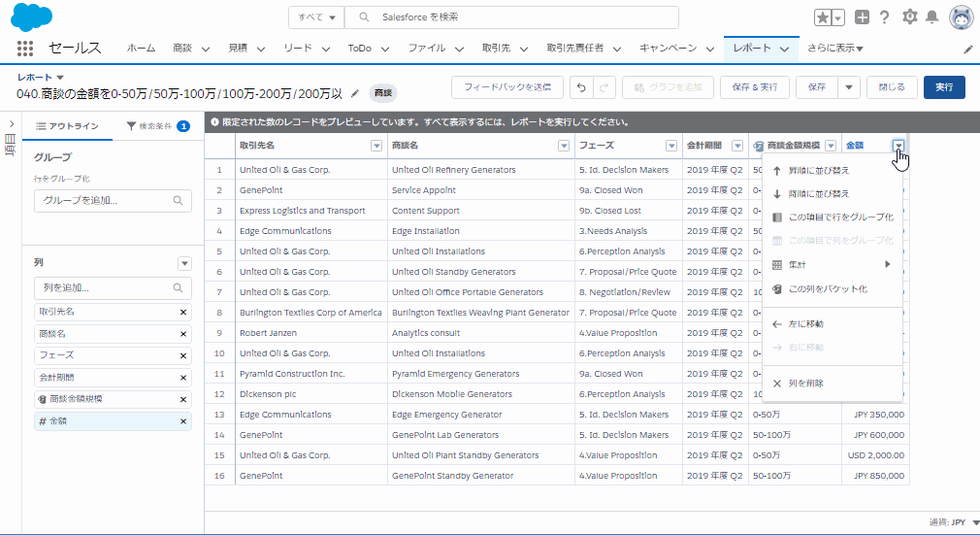Click the グループを追加 search field
Viewport: 980px width, 535px height.
113,201
